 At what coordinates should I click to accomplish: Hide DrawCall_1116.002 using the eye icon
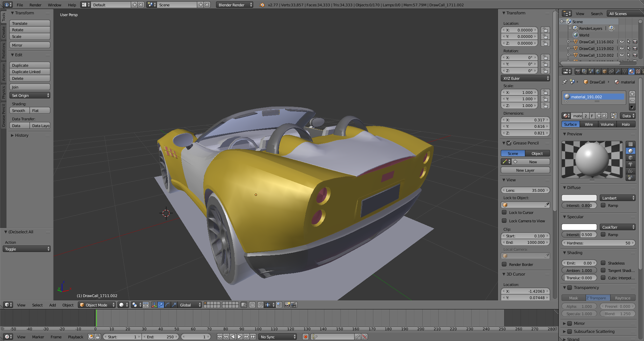622,42
